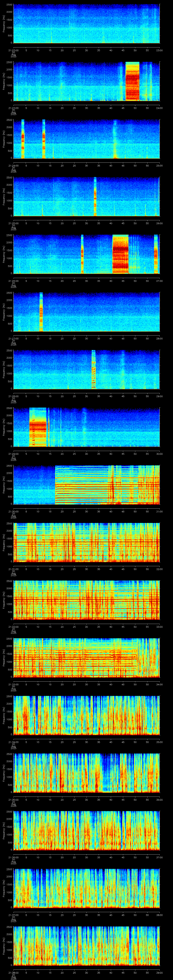
Task: Select the burst near 28 seconds in 21:26 spectrogram
Action: pos(82,254)
